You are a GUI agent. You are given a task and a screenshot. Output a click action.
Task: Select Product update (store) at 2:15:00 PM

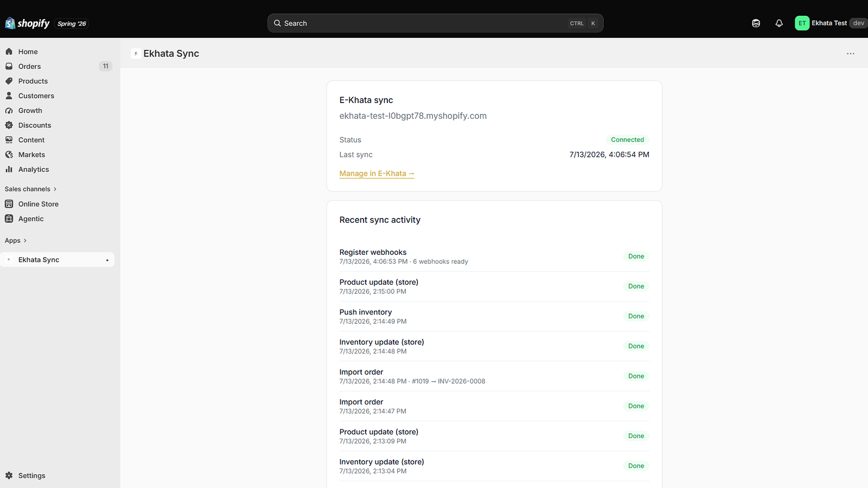pos(494,286)
